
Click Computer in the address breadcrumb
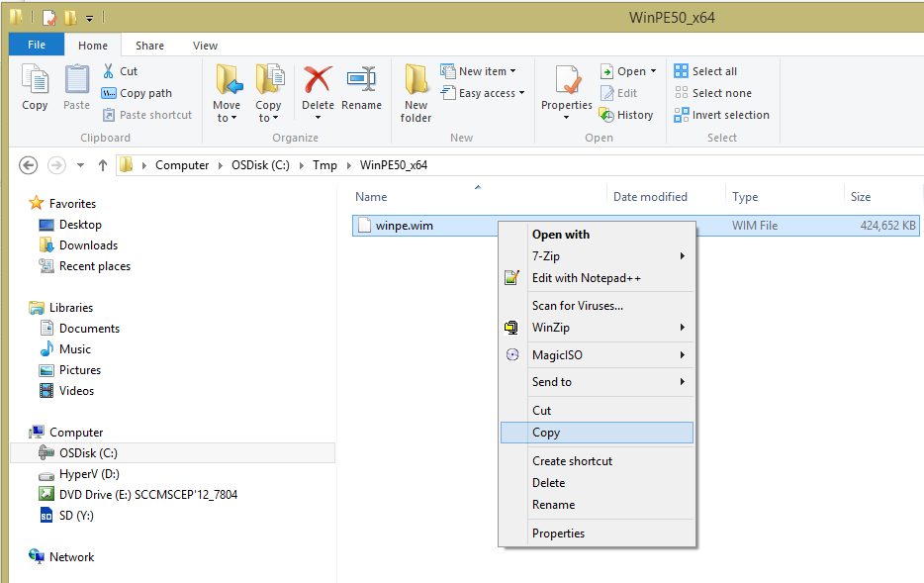click(x=182, y=165)
